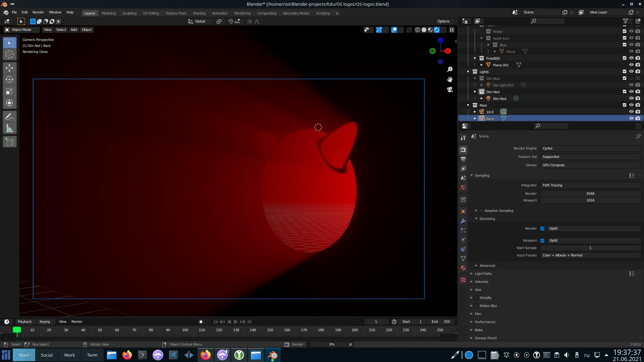Viewport: 644px width, 362px height.
Task: Open the View Layer properties tab
Action: pyautogui.click(x=463, y=169)
